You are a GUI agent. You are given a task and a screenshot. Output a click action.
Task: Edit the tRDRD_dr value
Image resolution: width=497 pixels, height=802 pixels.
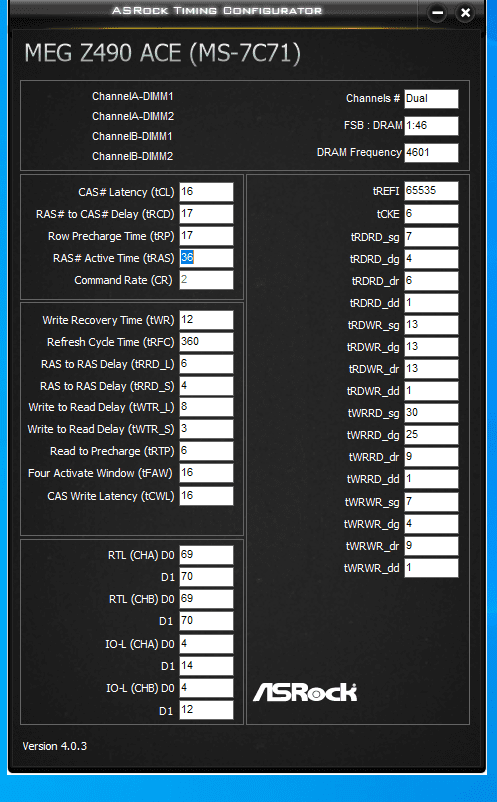coord(431,281)
